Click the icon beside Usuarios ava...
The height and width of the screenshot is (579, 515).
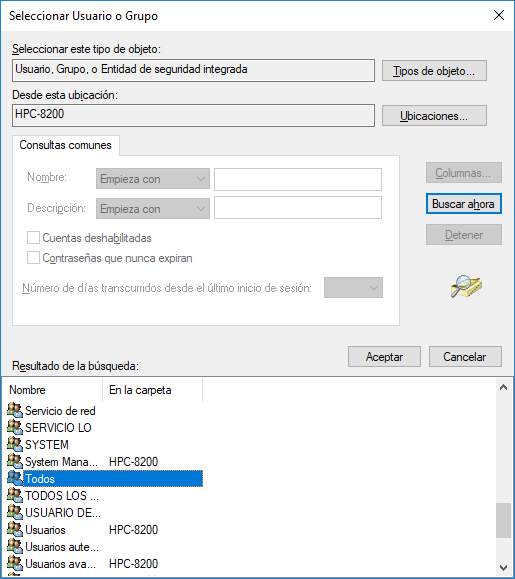pos(15,563)
